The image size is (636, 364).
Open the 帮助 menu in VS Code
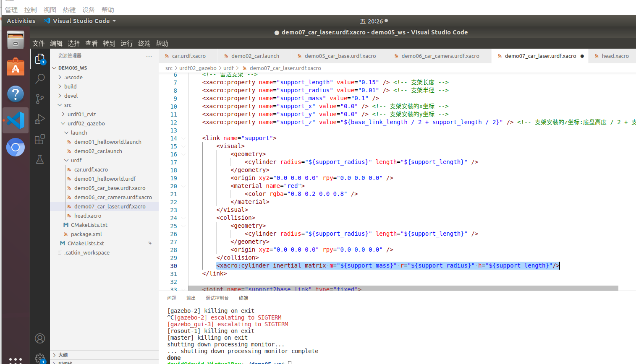(162, 44)
